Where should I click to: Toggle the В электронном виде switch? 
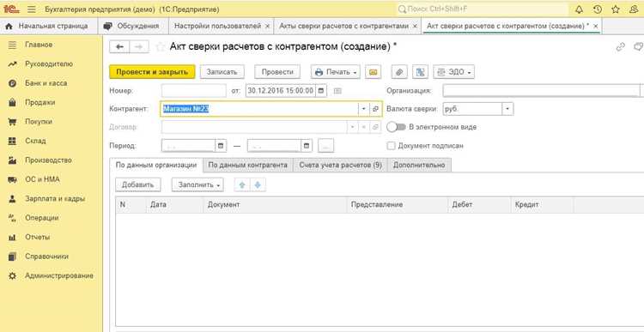click(396, 127)
